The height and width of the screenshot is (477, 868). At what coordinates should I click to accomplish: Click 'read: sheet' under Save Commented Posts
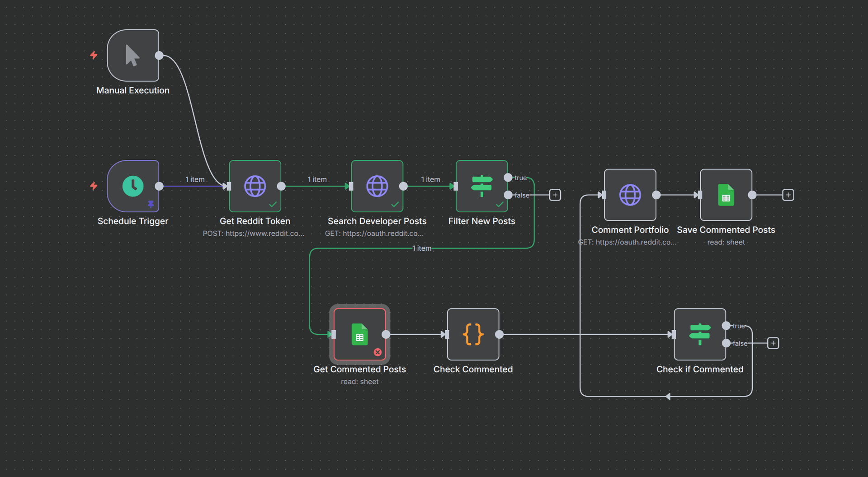tap(726, 243)
